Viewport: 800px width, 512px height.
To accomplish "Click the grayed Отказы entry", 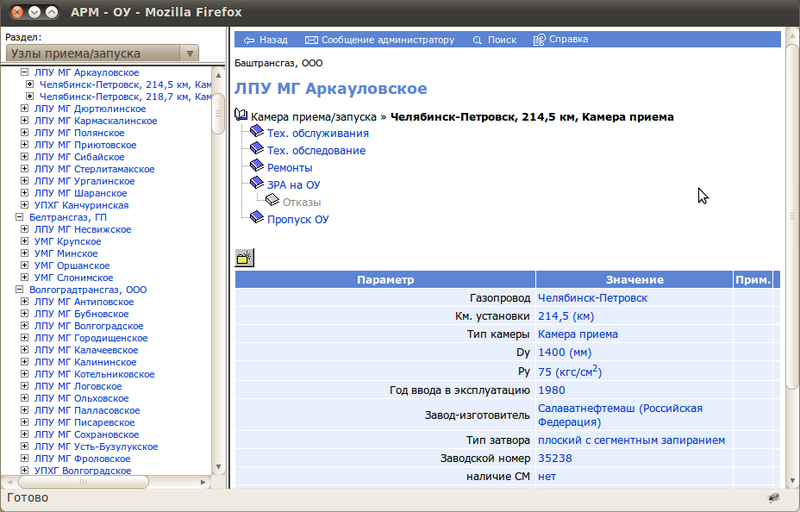I will pos(302,202).
